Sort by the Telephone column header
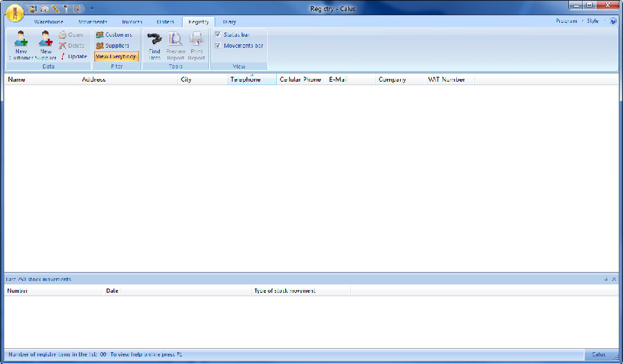 (x=252, y=80)
